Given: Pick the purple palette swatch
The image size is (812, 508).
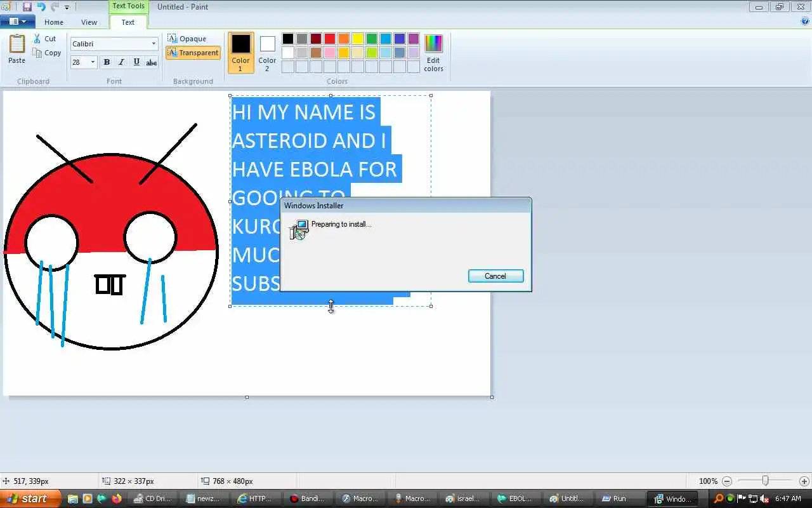Looking at the screenshot, I should [414, 39].
